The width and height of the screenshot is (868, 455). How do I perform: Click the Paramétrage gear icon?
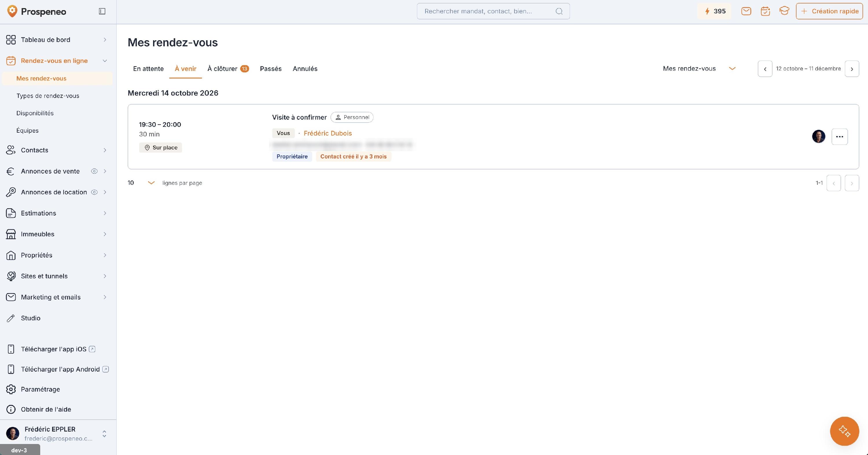click(11, 389)
